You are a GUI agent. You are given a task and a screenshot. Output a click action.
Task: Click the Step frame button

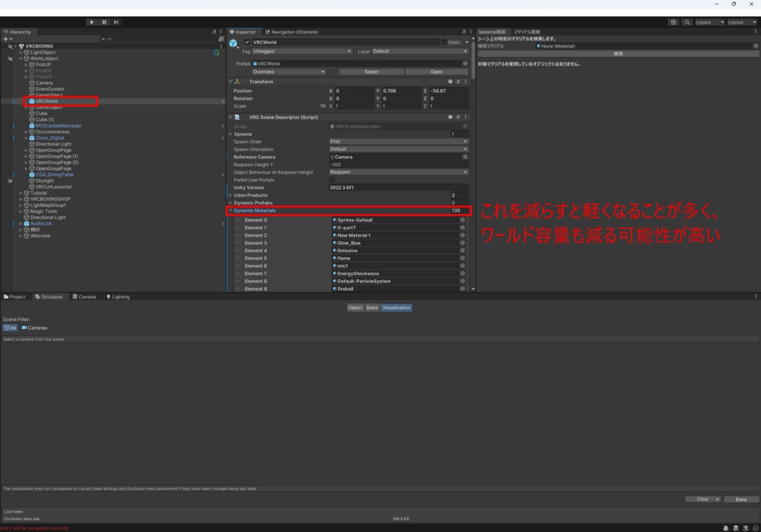click(115, 22)
